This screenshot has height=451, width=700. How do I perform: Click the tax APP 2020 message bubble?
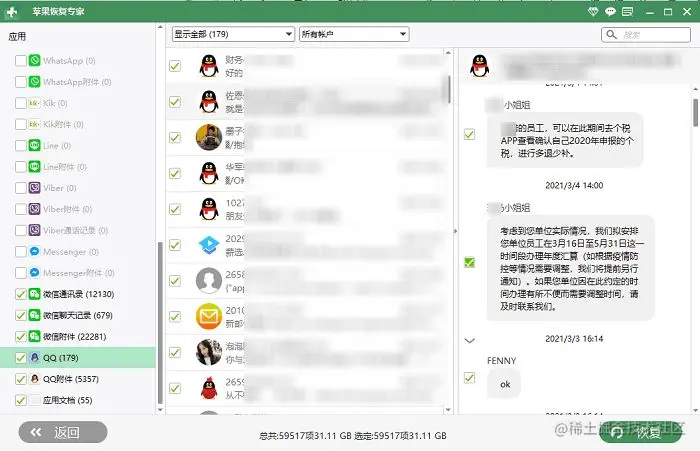[565, 140]
